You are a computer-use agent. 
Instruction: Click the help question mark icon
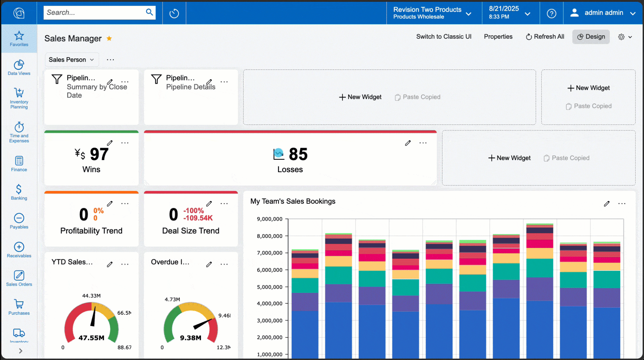coord(551,13)
